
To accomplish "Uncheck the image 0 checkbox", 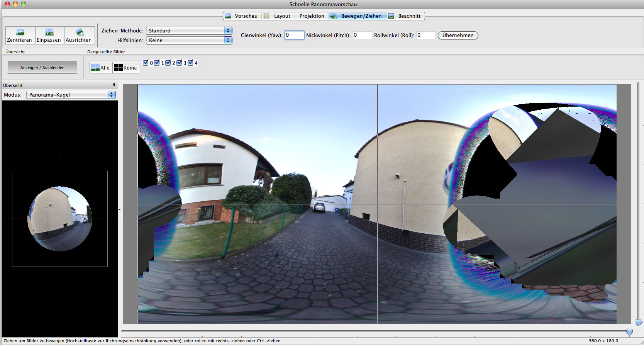I will pos(146,63).
